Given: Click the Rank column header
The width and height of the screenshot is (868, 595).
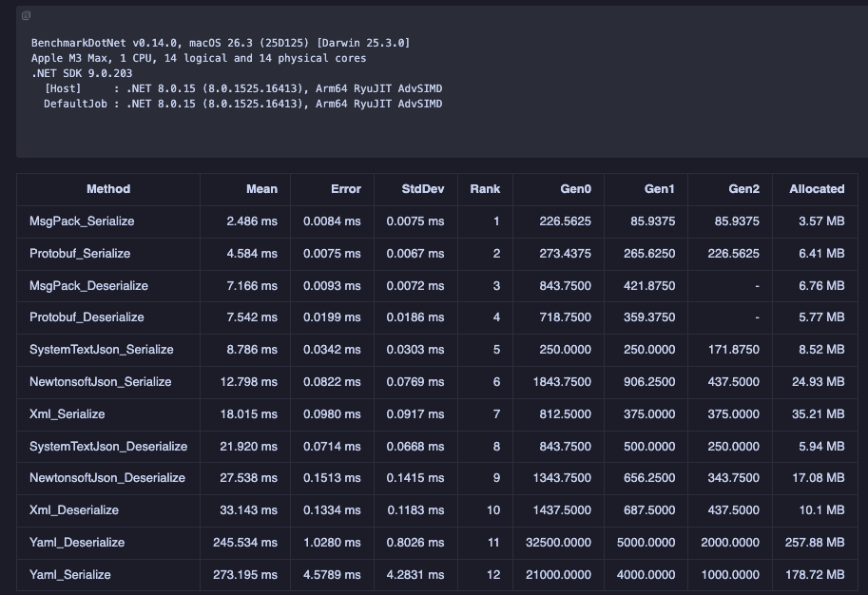Looking at the screenshot, I should point(485,189).
